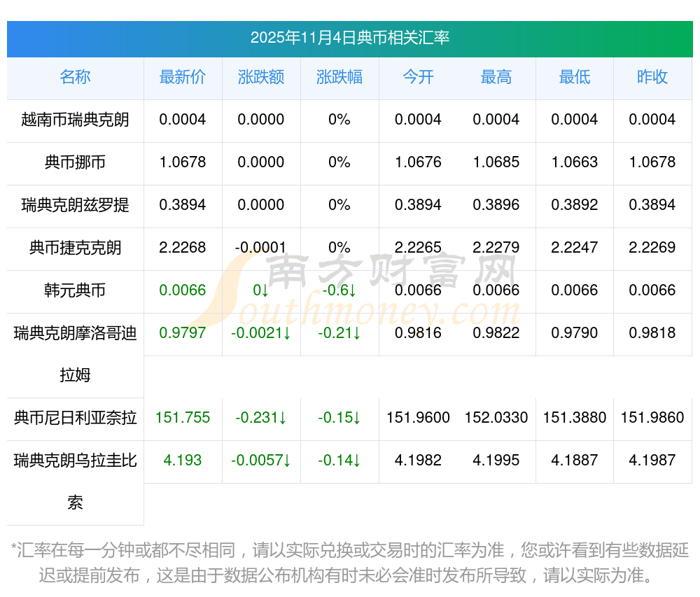Click the table title 2025年11月4日典币相关汇率

point(349,38)
